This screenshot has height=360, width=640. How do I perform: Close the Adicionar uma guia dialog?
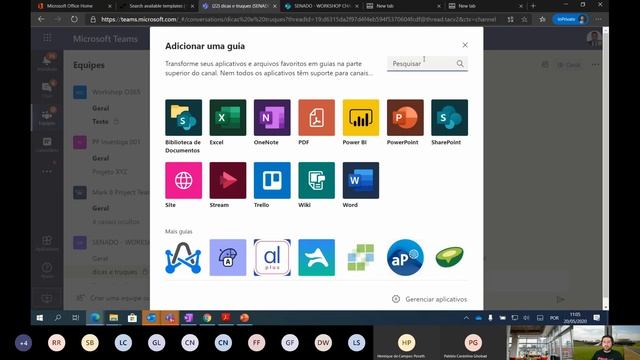(x=465, y=45)
